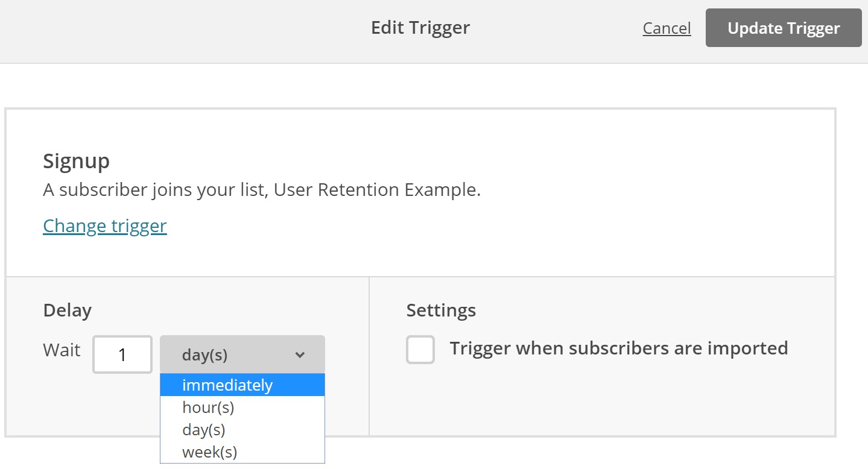This screenshot has width=868, height=469.
Task: Click the Signup trigger heading
Action: (x=76, y=161)
